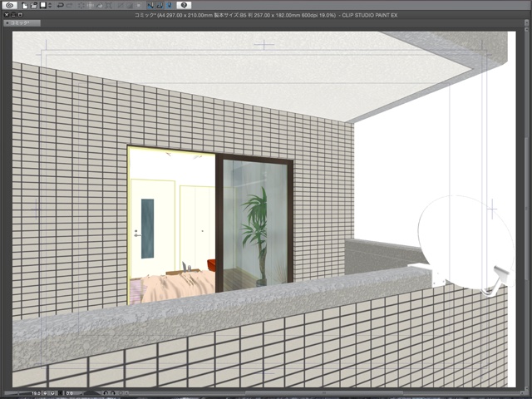This screenshot has height=399, width=532.
Task: Click the rotation angle field showing 0.0
Action: 69,393
